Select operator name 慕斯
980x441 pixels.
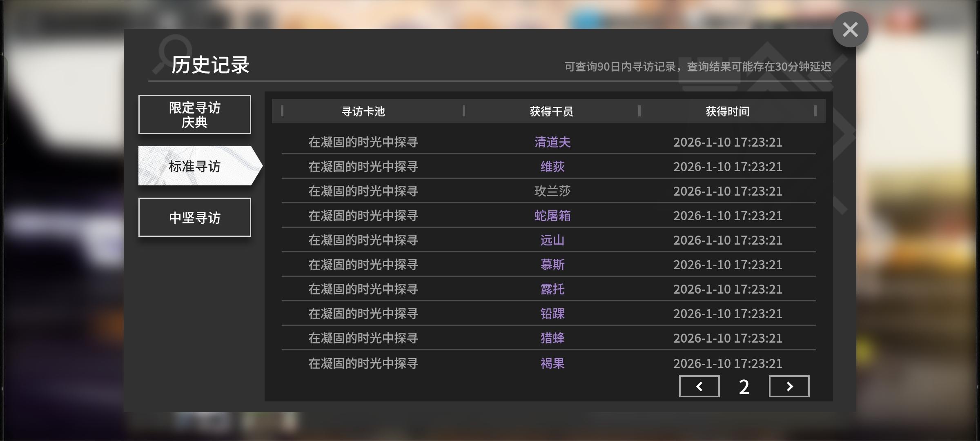(x=552, y=265)
